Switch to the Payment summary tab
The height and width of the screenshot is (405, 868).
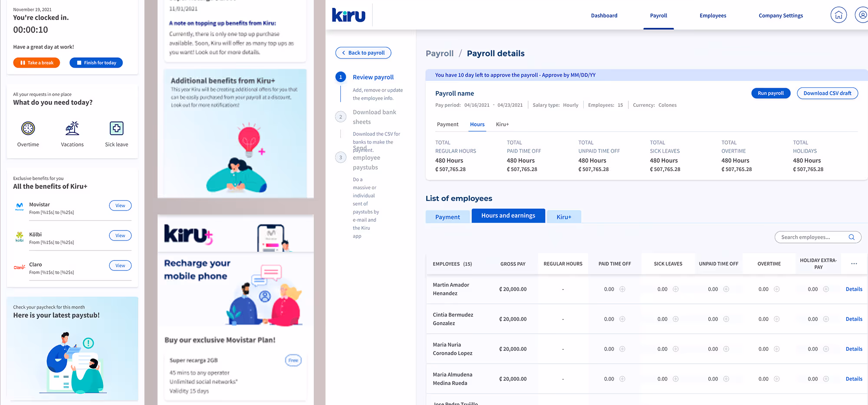447,124
